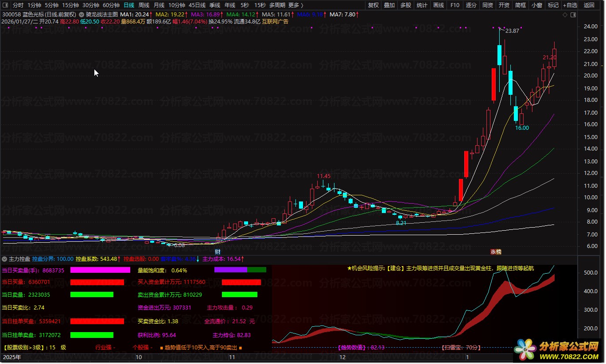Switch to the 60分钟 period tab
The image size is (606, 364).
111,5
